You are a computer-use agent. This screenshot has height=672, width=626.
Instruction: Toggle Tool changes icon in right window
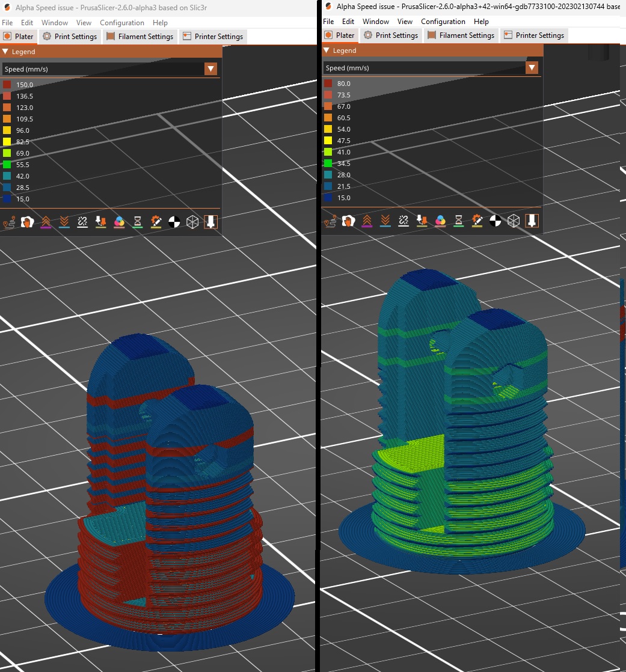[422, 221]
